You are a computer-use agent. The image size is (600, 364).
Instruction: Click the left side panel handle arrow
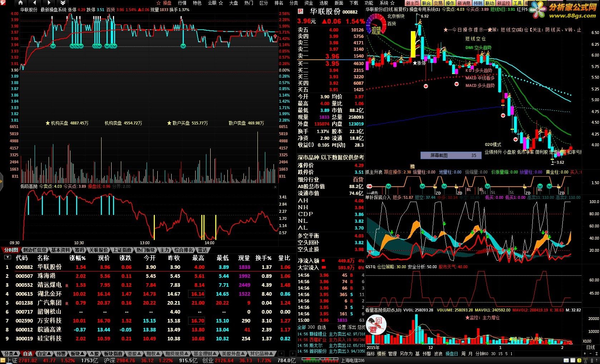pos(1,182)
